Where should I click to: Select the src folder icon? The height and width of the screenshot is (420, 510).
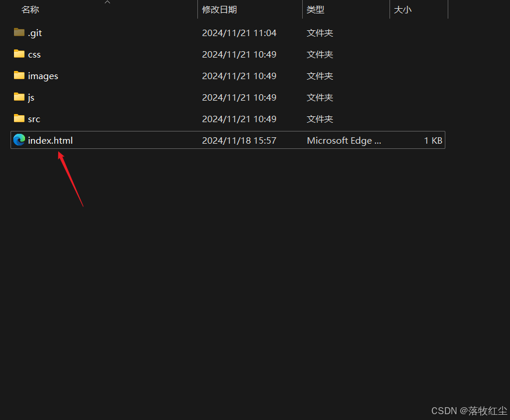(19, 118)
